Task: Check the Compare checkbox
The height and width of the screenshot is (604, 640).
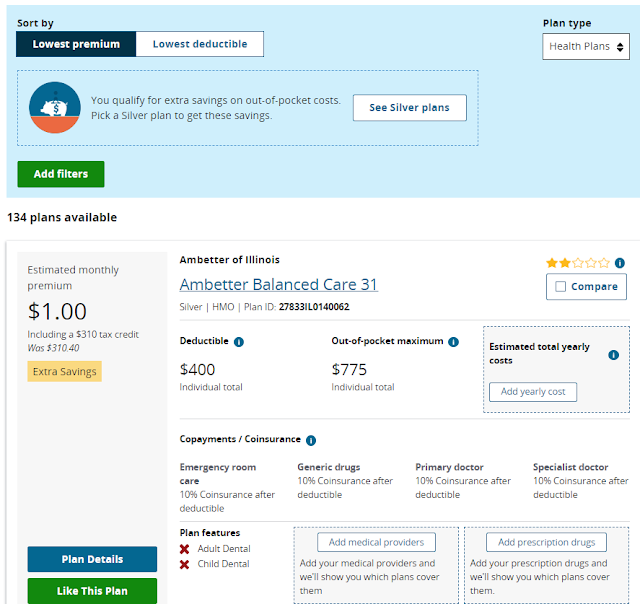Action: pos(560,287)
